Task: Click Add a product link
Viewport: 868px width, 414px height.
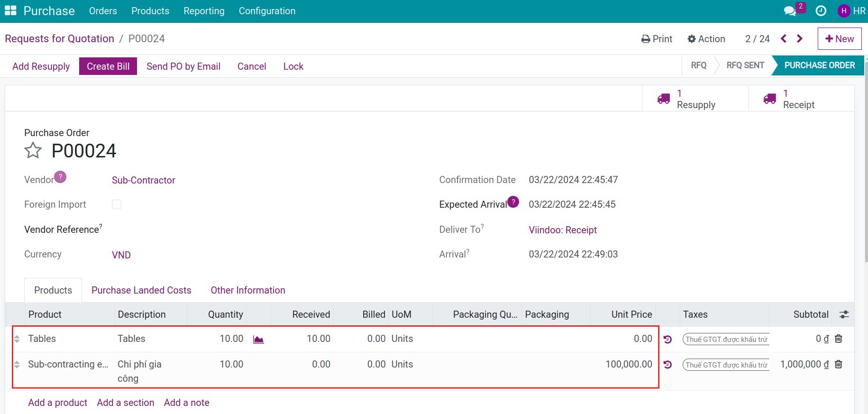Action: pos(58,403)
